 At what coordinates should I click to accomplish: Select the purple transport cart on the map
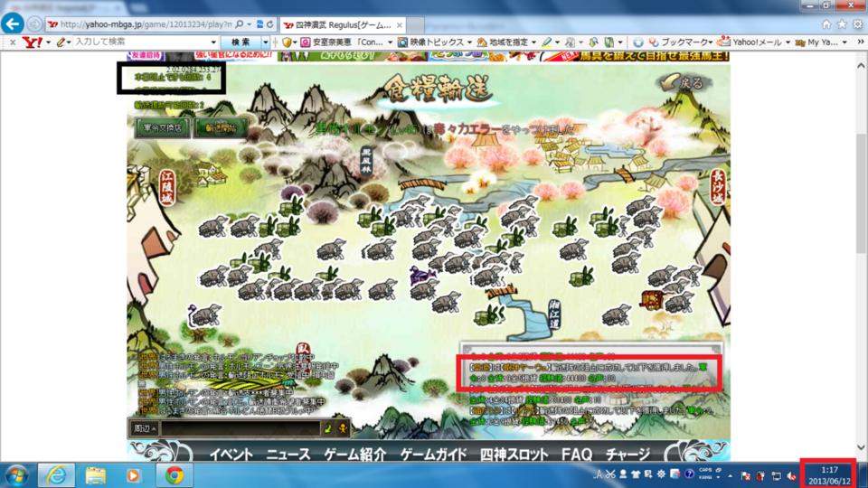pos(420,275)
